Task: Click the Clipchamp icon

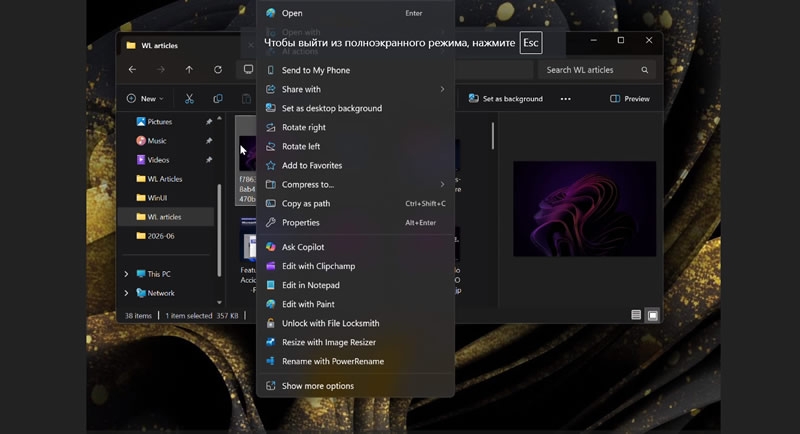Action: coord(271,266)
